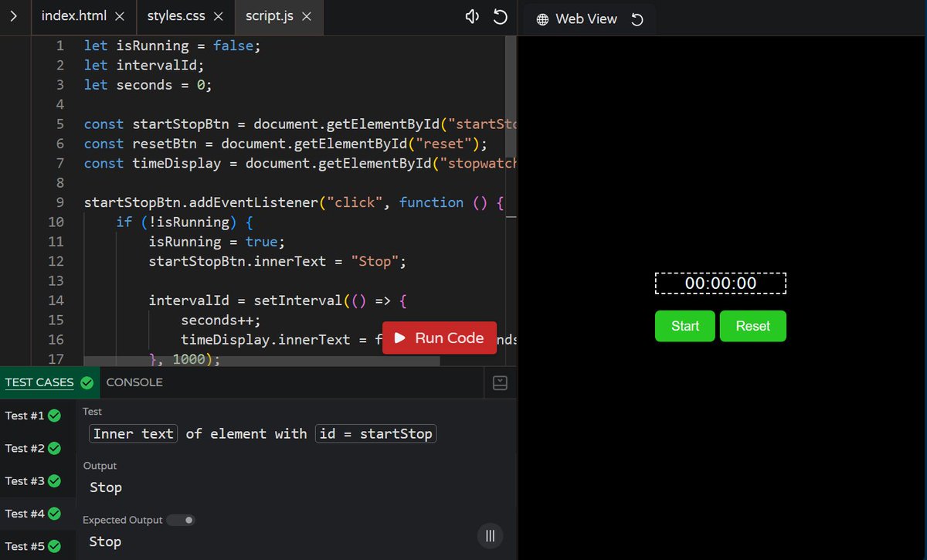Expand the sidebar using the chevron arrow
Screen dimensions: 927x560
point(12,14)
